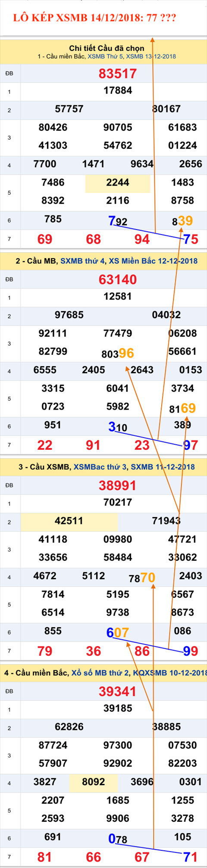Click special prize number 38991
The width and height of the screenshot is (207, 868).
[x=118, y=485]
